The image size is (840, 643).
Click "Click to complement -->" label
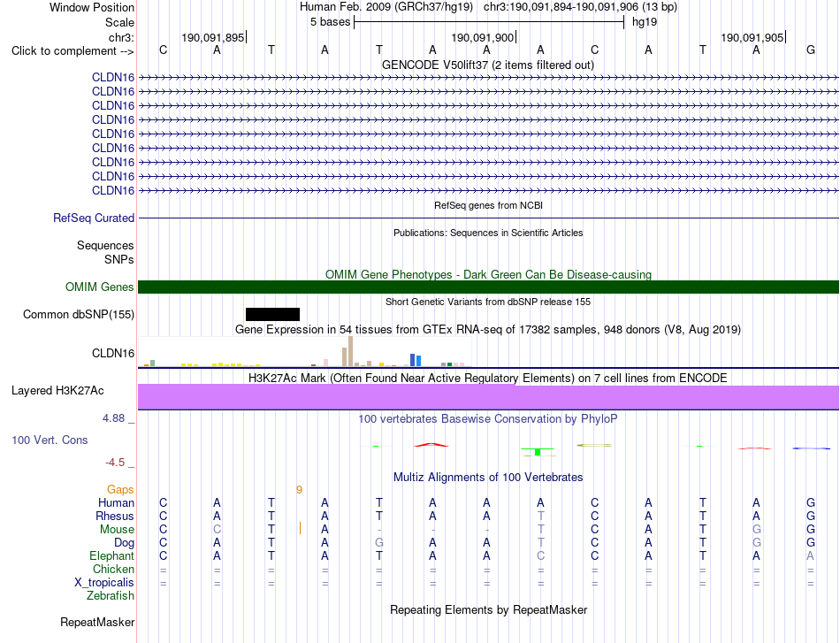pos(73,51)
